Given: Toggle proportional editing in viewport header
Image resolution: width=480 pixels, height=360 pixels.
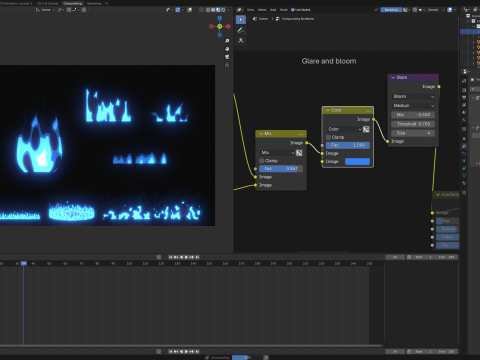Looking at the screenshot, I should 84,10.
